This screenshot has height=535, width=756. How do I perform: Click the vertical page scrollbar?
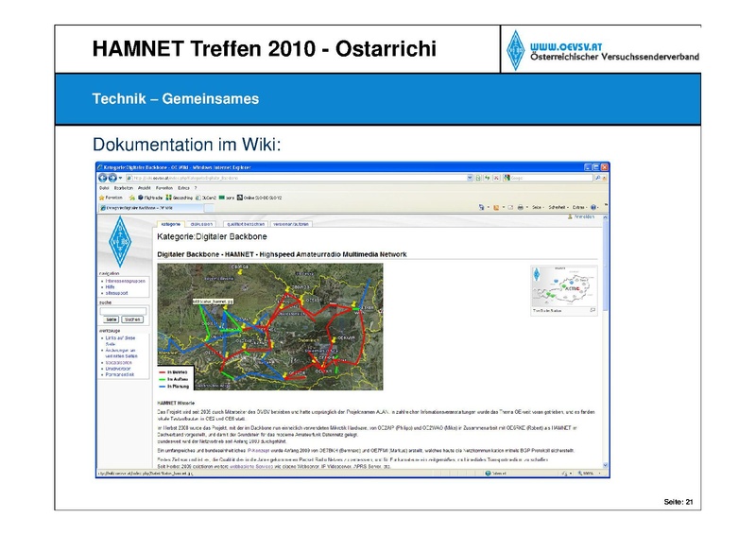[x=606, y=341]
